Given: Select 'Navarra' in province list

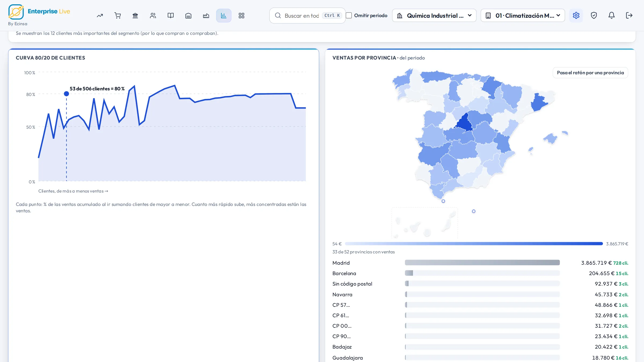Looking at the screenshot, I should coord(342,294).
